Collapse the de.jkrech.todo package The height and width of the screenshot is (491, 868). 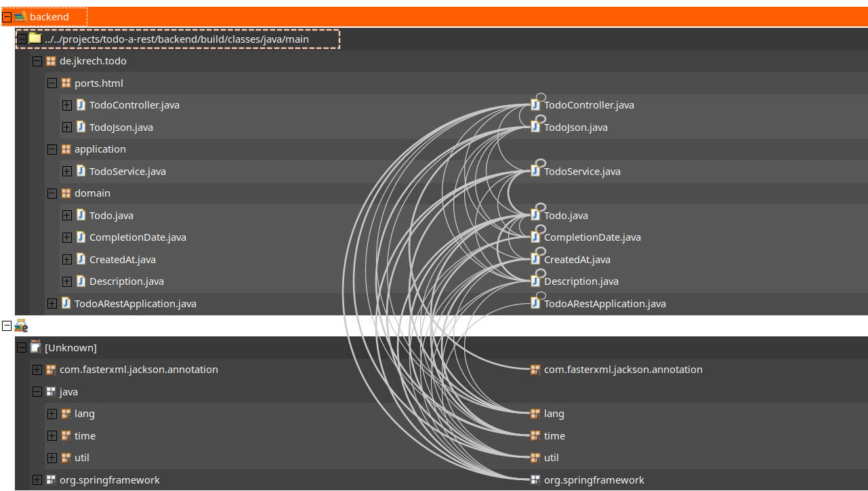[x=37, y=61]
